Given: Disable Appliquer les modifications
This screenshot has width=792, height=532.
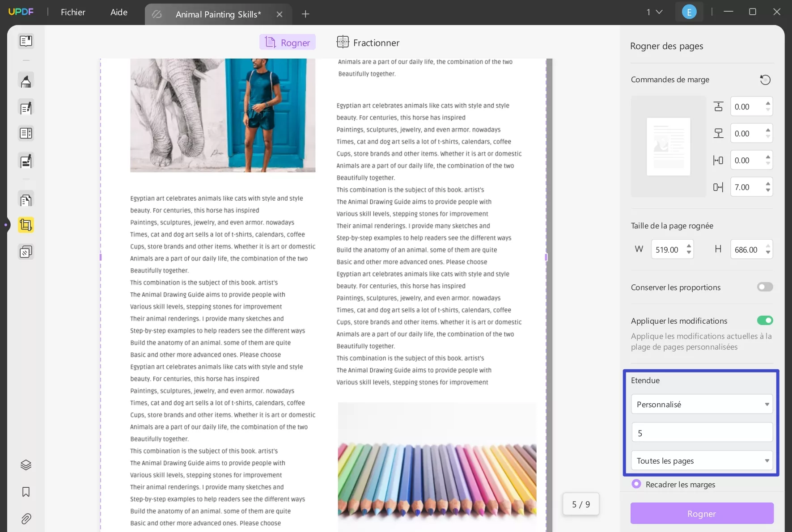Looking at the screenshot, I should 765,321.
